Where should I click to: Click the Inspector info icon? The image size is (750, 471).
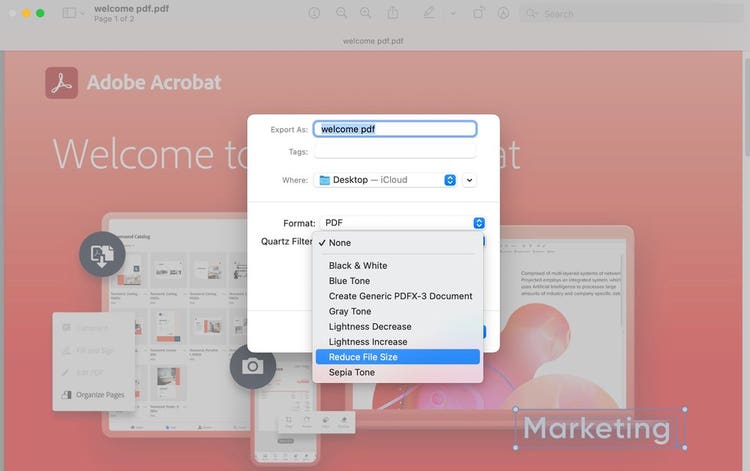tap(314, 13)
